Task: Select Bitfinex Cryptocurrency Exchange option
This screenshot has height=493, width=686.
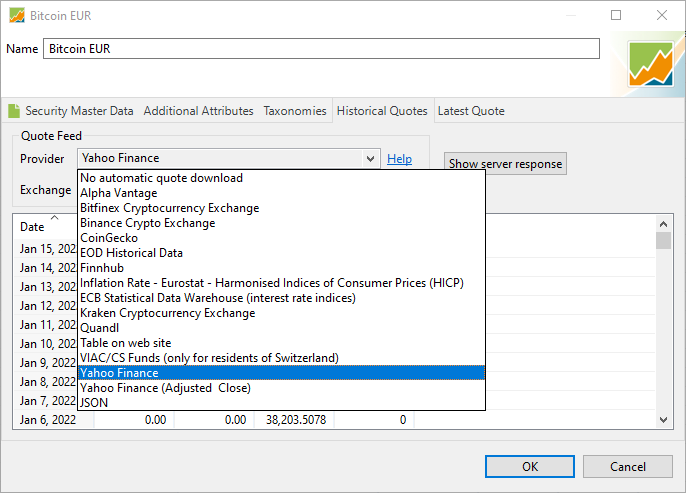Action: pos(281,208)
